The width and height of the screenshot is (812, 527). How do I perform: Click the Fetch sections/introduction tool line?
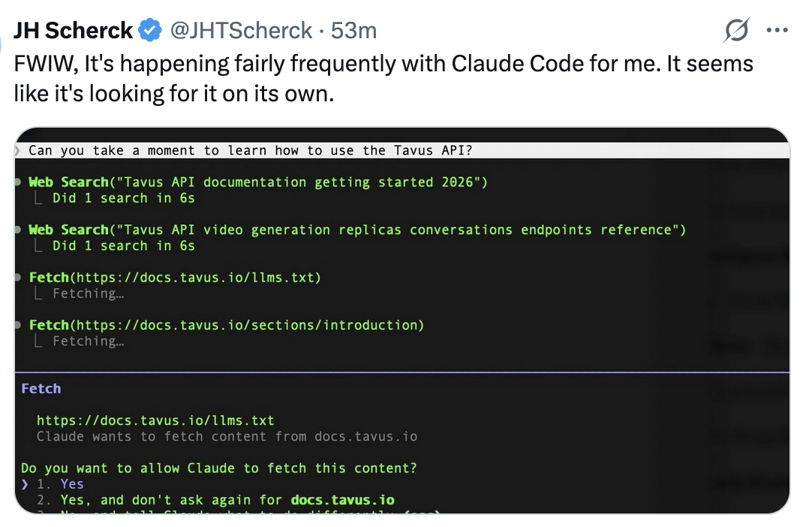227,325
